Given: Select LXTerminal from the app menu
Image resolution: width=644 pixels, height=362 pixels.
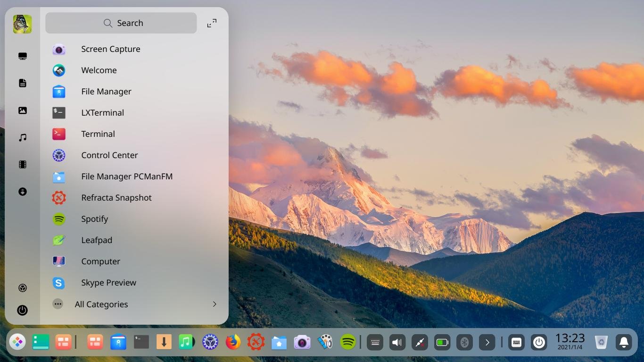Looking at the screenshot, I should pyautogui.click(x=102, y=112).
